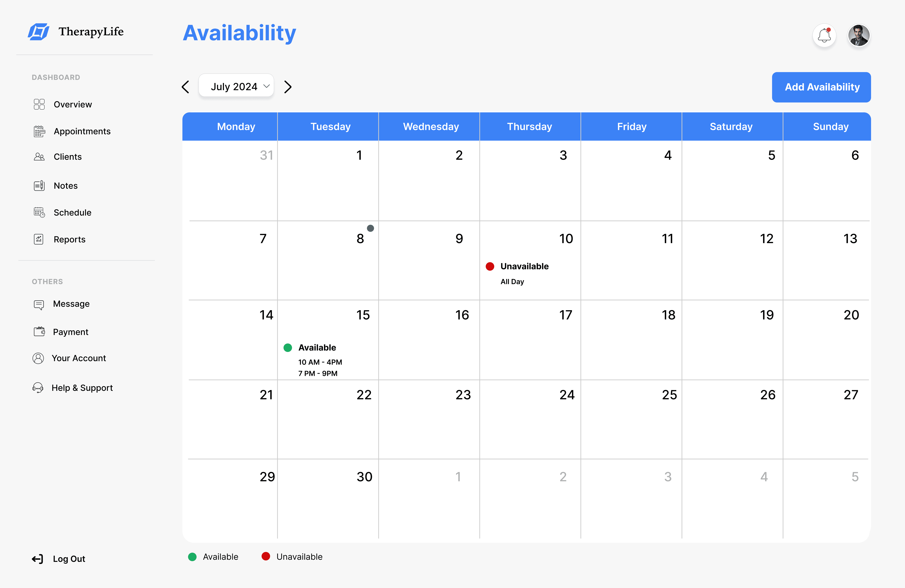This screenshot has width=905, height=588.
Task: Click the Availability page title
Action: click(240, 33)
